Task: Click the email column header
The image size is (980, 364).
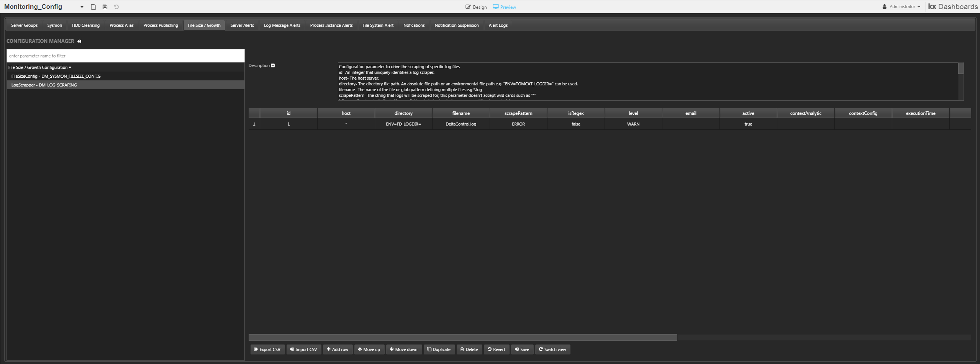Action: pyautogui.click(x=691, y=113)
